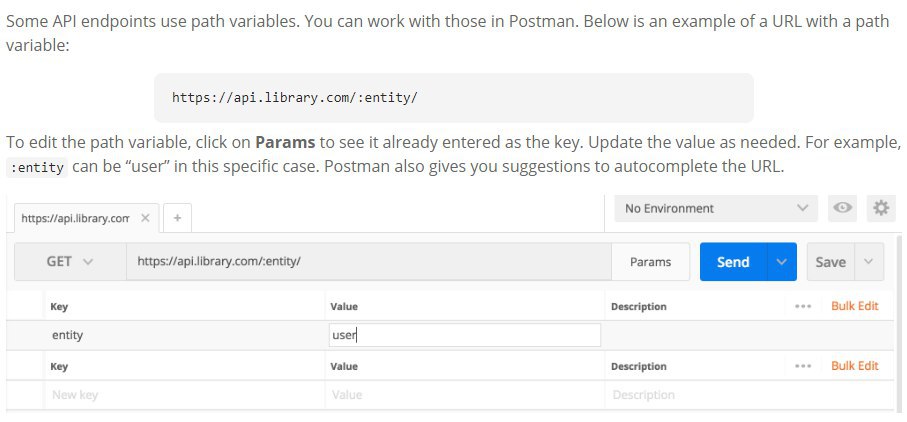Screen dimensions: 907x422
Task: Close the api.library.com request tab
Action: (145, 218)
